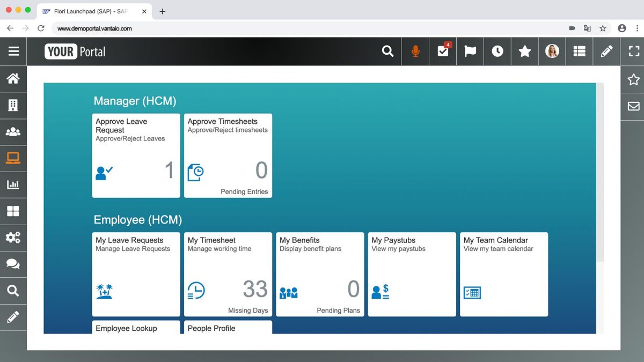Open the Employee Lookup tile

136,328
